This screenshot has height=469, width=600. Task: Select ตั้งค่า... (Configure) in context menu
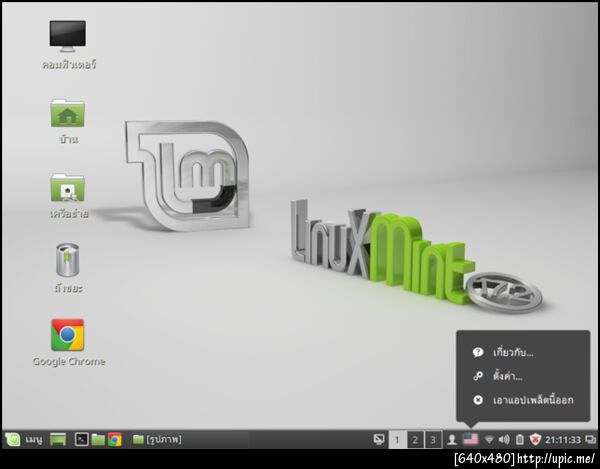tap(523, 376)
